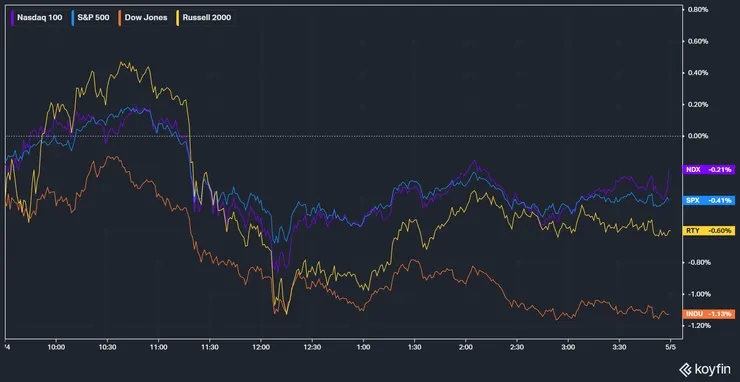Viewport: 740px width, 382px height.
Task: Click the 10:00 time axis label
Action: [56, 347]
